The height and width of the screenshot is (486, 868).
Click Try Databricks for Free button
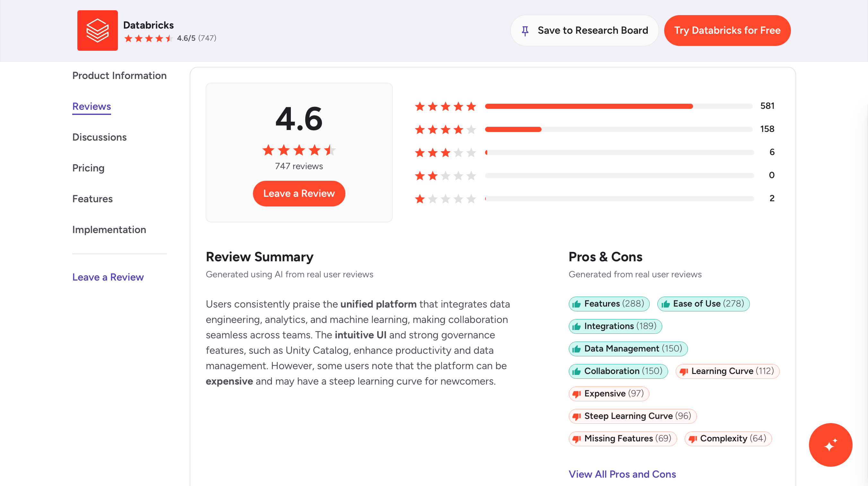pyautogui.click(x=727, y=30)
